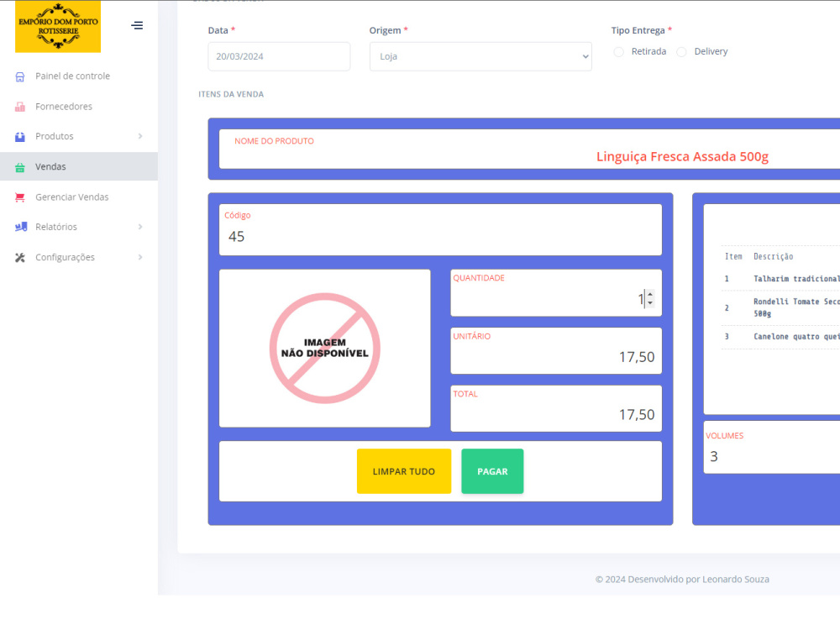Expand the Configurações submenu chevron
This screenshot has height=630, width=840.
[x=140, y=257]
